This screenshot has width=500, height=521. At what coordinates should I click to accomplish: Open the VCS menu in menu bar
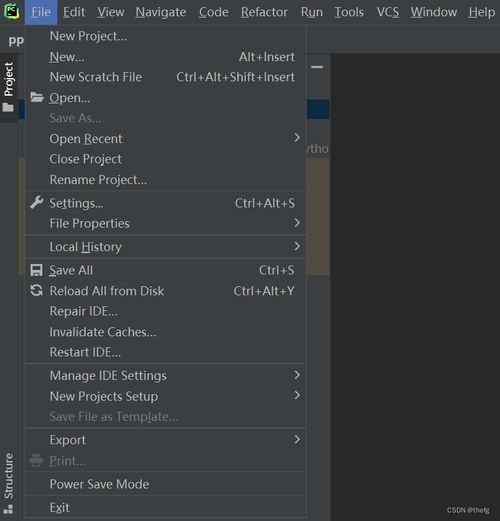388,12
